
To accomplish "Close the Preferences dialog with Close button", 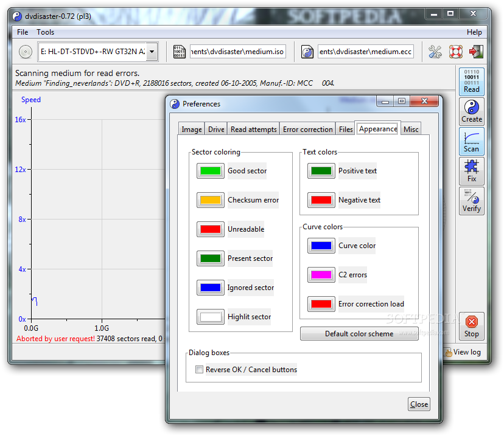I will 419,404.
